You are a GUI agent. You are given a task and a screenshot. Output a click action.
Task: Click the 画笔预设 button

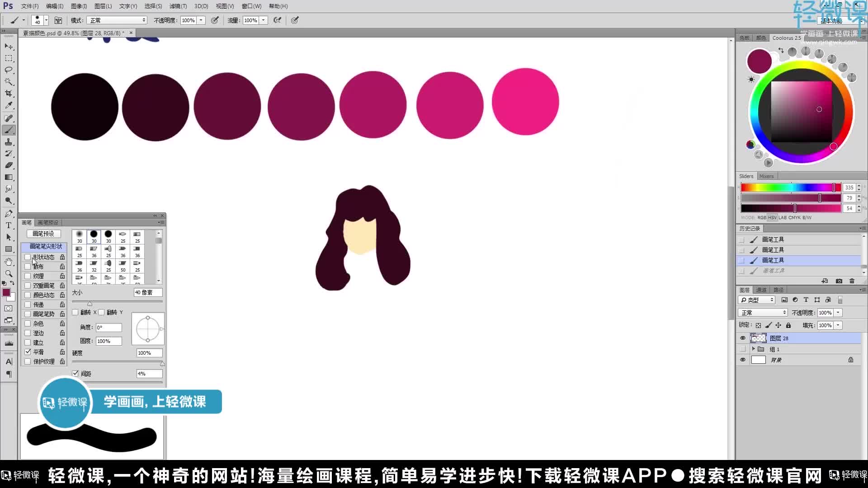coord(43,234)
